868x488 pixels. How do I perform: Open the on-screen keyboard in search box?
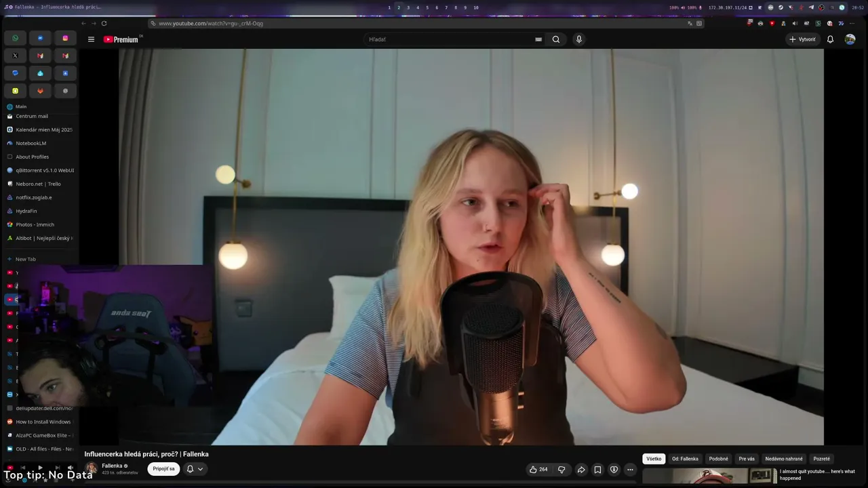[538, 39]
